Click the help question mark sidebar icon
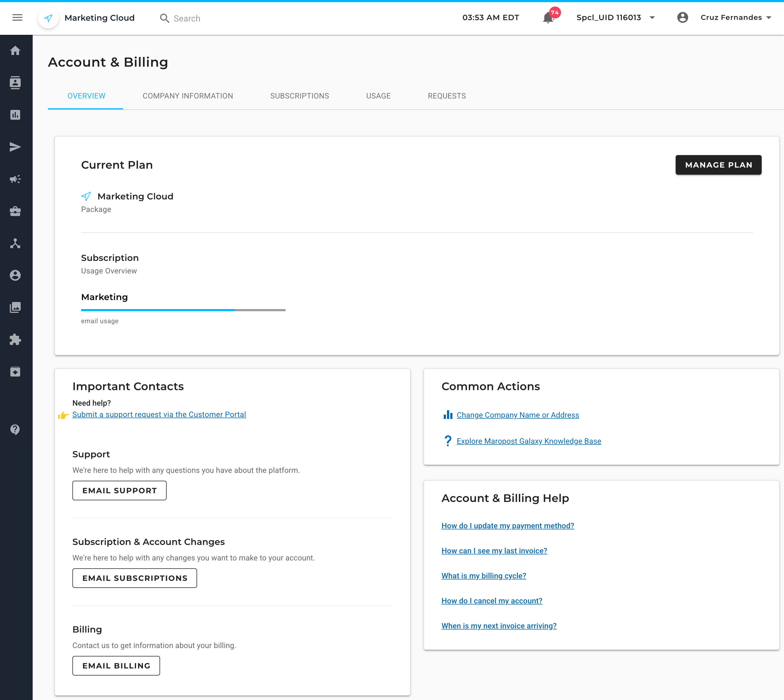The height and width of the screenshot is (700, 784). tap(16, 429)
